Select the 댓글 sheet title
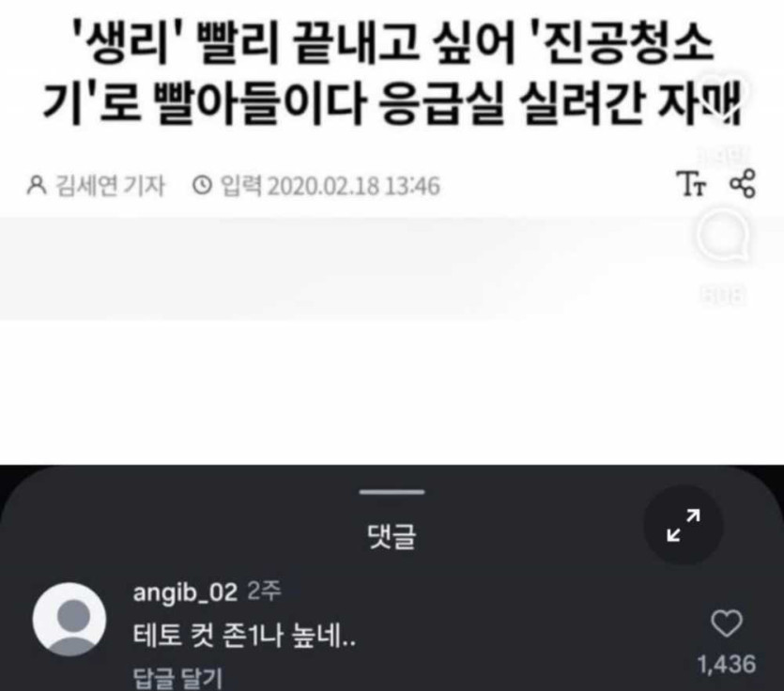This screenshot has height=691, width=784. (x=392, y=537)
